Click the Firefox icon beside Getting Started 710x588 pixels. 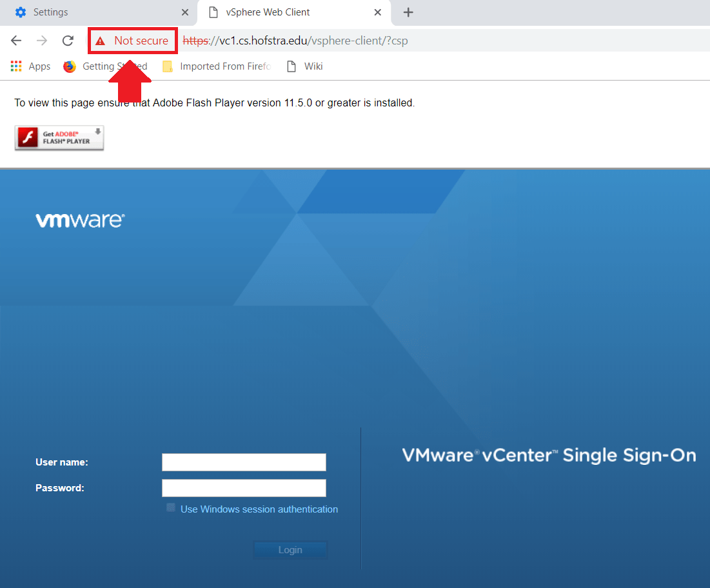[x=69, y=66]
